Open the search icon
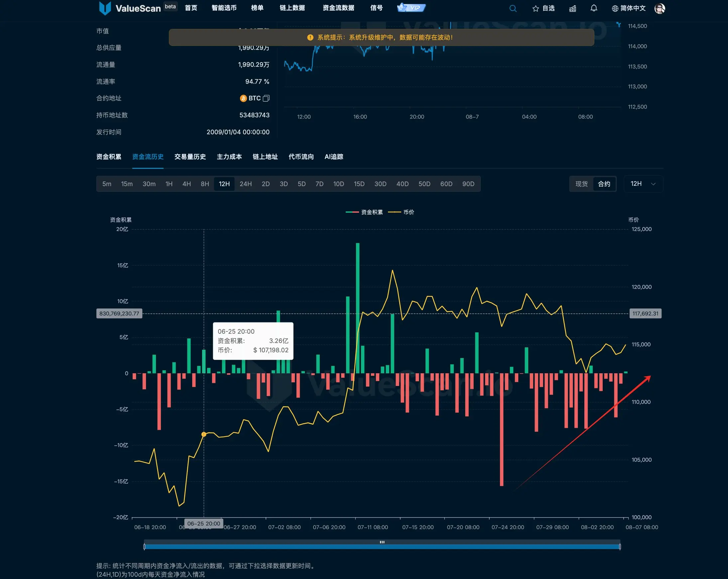The height and width of the screenshot is (579, 728). point(513,8)
